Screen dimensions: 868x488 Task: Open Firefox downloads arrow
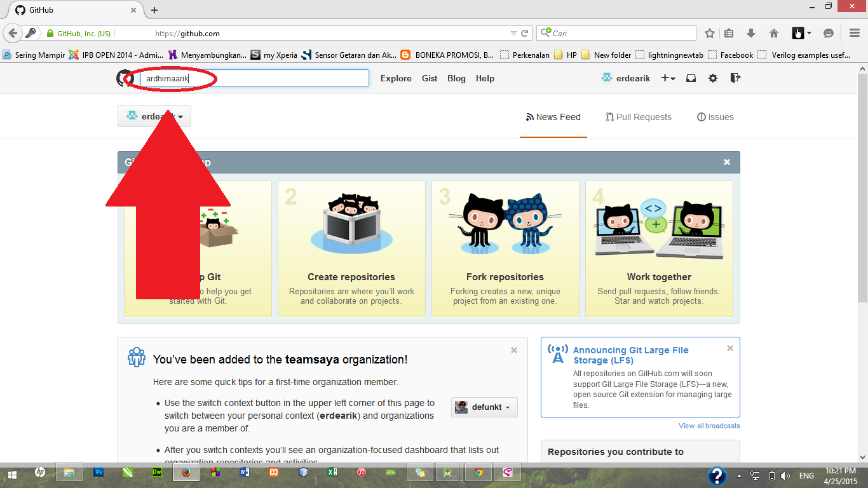751,33
